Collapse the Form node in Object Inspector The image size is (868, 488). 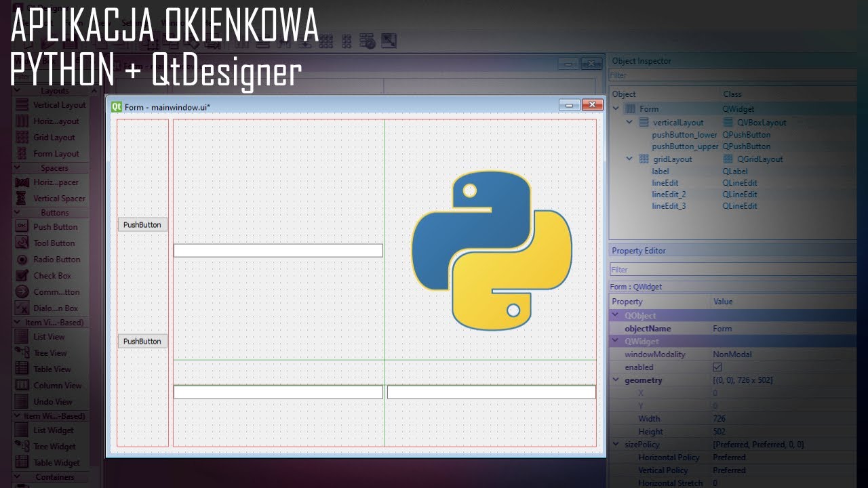pyautogui.click(x=616, y=109)
